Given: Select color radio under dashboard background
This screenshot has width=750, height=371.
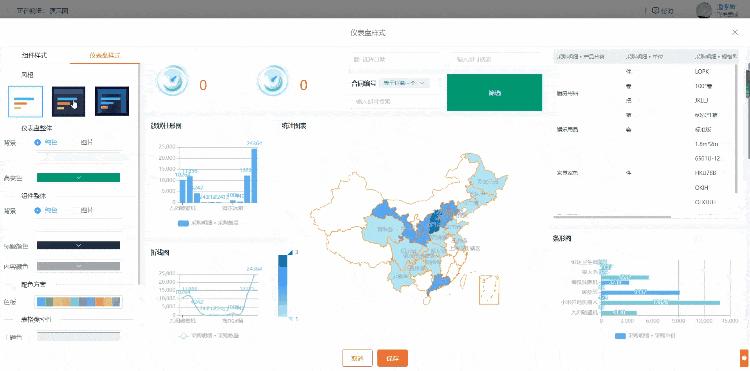Looking at the screenshot, I should [38, 142].
